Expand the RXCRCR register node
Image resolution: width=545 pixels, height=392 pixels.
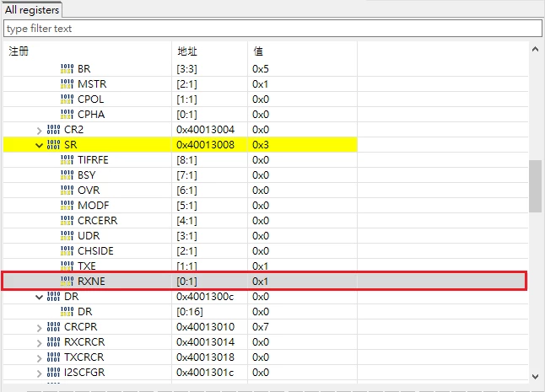[x=40, y=343]
